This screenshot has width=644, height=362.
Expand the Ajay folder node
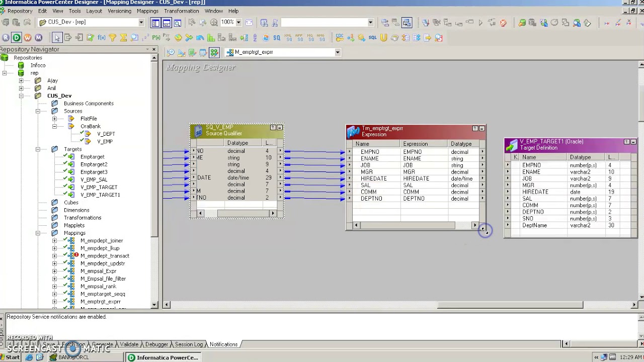[21, 80]
